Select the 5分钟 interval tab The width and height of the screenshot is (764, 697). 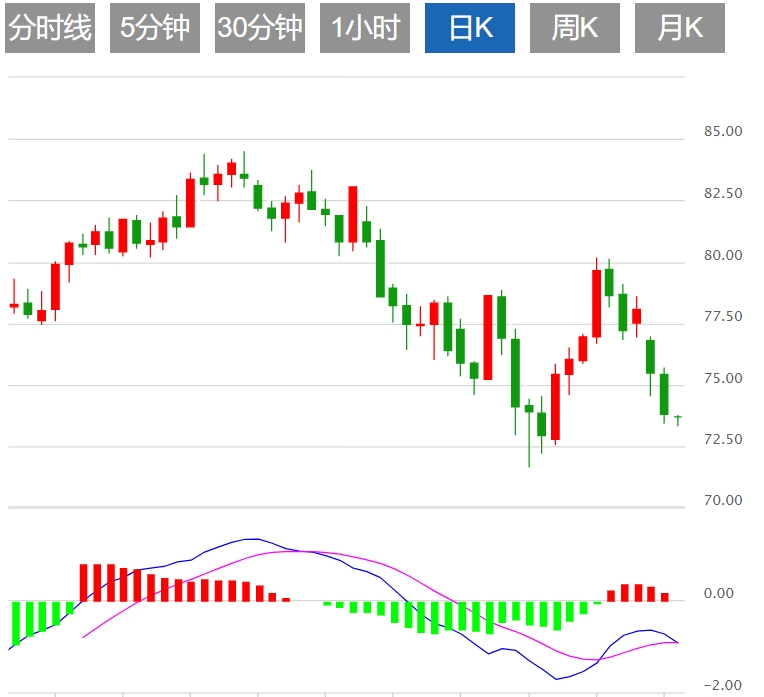155,28
